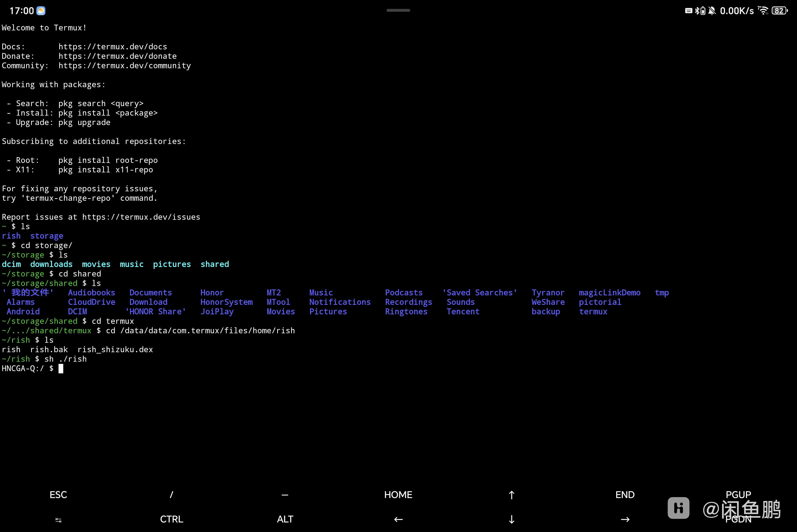
Task: Tap 'pkg install root-repo' text
Action: tap(108, 160)
